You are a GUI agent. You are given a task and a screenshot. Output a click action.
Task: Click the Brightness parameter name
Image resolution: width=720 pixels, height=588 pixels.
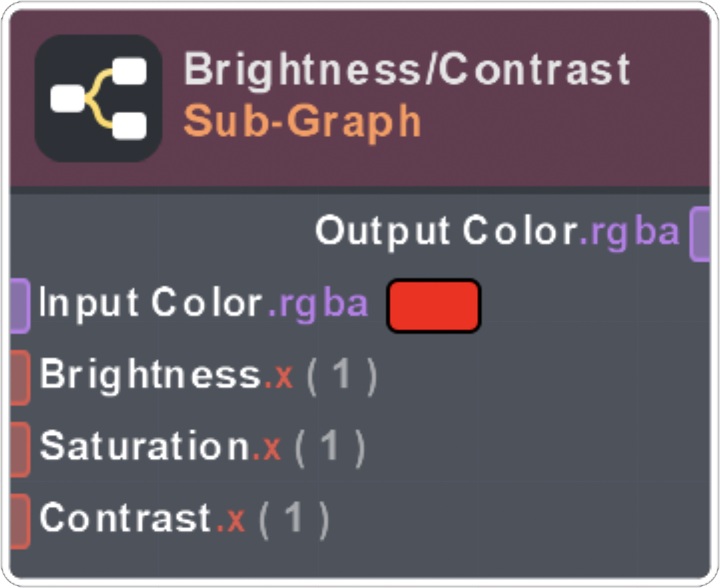pyautogui.click(x=150, y=375)
